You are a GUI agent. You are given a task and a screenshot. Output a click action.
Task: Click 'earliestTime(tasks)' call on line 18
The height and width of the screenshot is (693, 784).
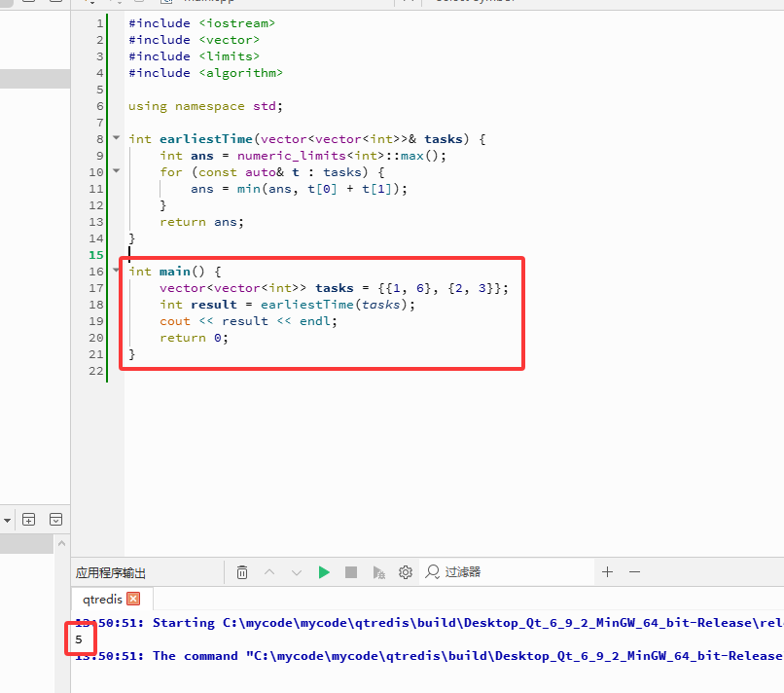pos(334,305)
